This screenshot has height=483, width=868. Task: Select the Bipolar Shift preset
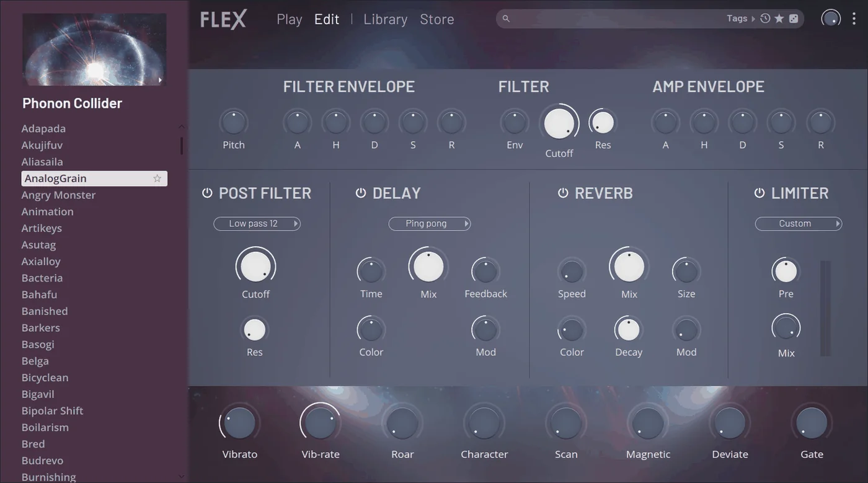52,411
